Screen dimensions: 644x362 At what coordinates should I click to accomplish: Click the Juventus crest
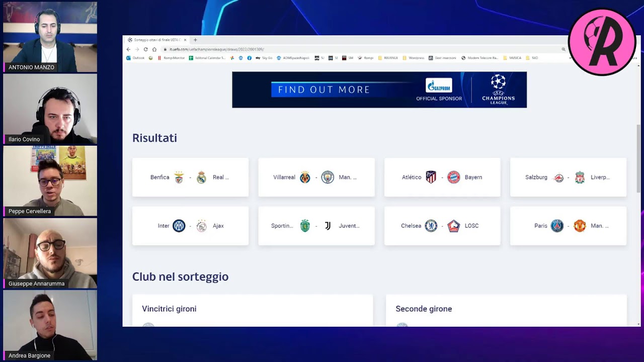point(328,226)
